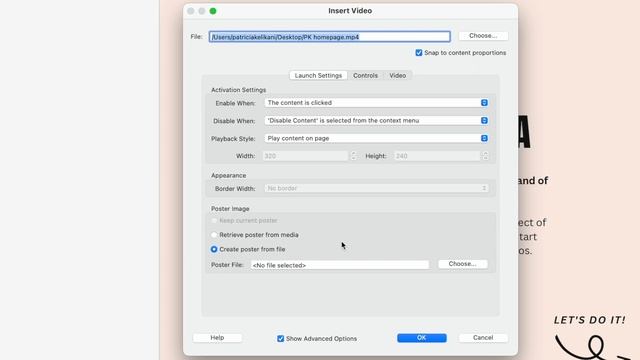This screenshot has width=640, height=360.
Task: Click the Appearance heading text
Action: click(229, 176)
